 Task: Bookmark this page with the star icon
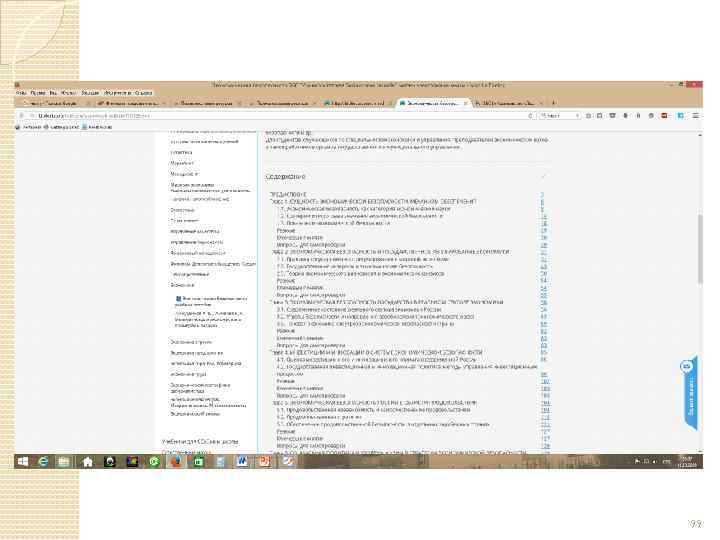coord(589,116)
